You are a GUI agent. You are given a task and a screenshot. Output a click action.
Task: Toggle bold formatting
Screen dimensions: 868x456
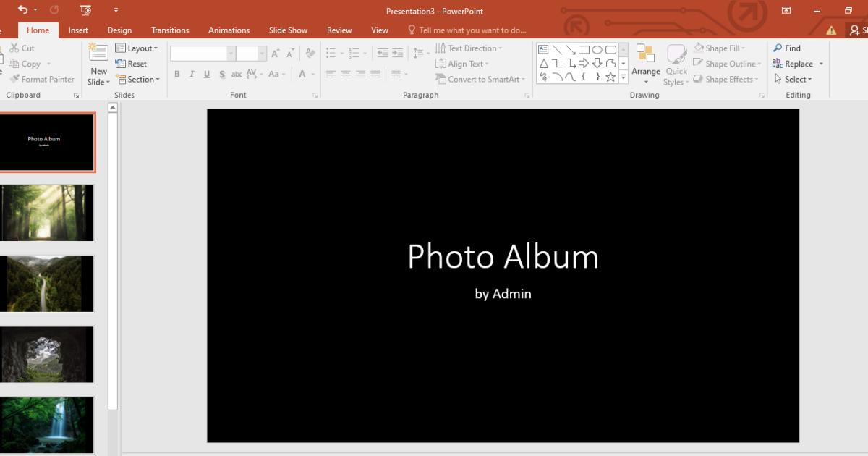tap(176, 73)
